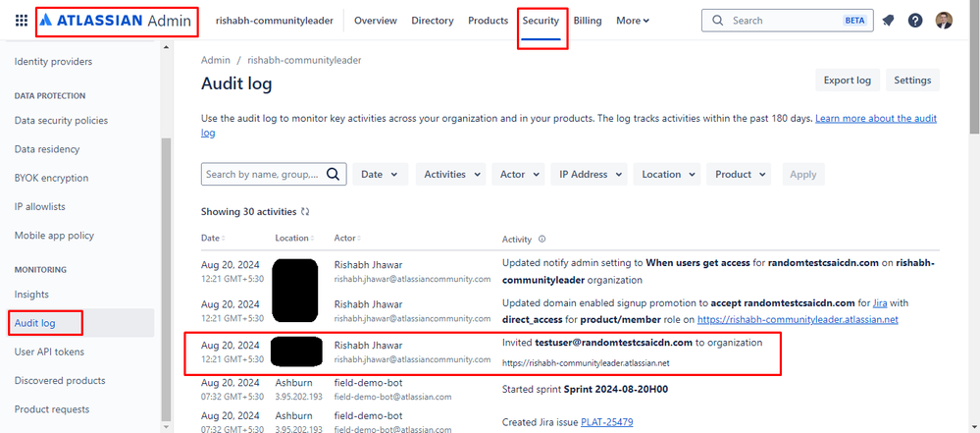Viewport: 980px width, 433px height.
Task: Sort by the Actor column header
Action: [x=347, y=239]
